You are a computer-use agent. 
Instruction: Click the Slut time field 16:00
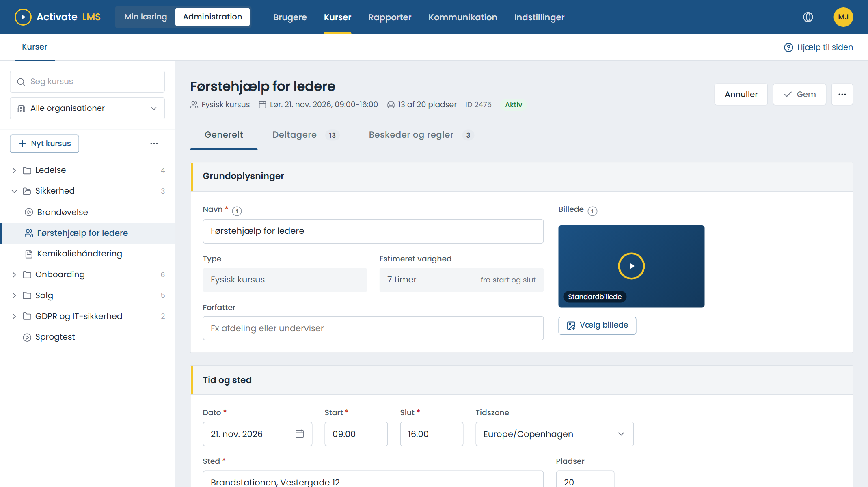pyautogui.click(x=432, y=434)
